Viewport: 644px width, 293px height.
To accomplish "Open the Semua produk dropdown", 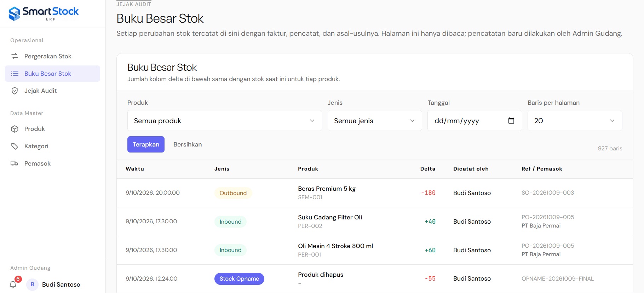I will [225, 121].
